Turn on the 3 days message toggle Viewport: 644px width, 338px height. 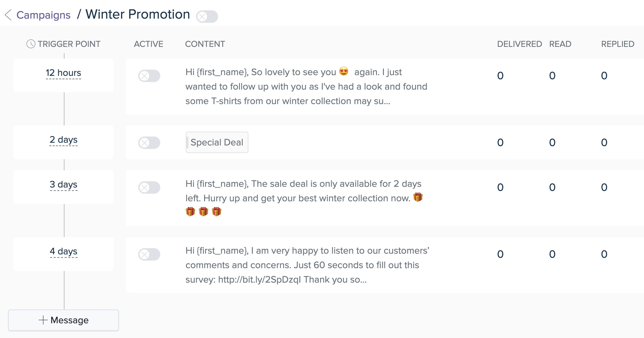click(x=149, y=187)
